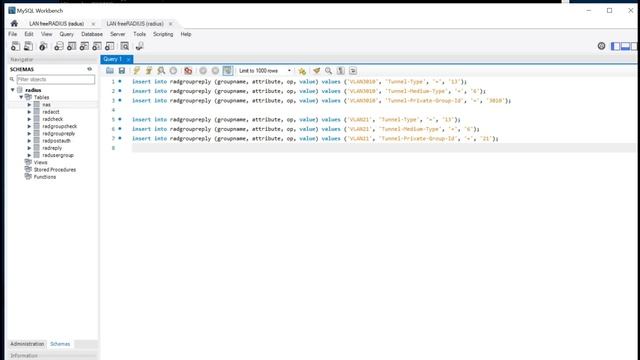This screenshot has height=360, width=640.
Task: Click the icon beside SCHEMAS heading
Action: (89, 69)
